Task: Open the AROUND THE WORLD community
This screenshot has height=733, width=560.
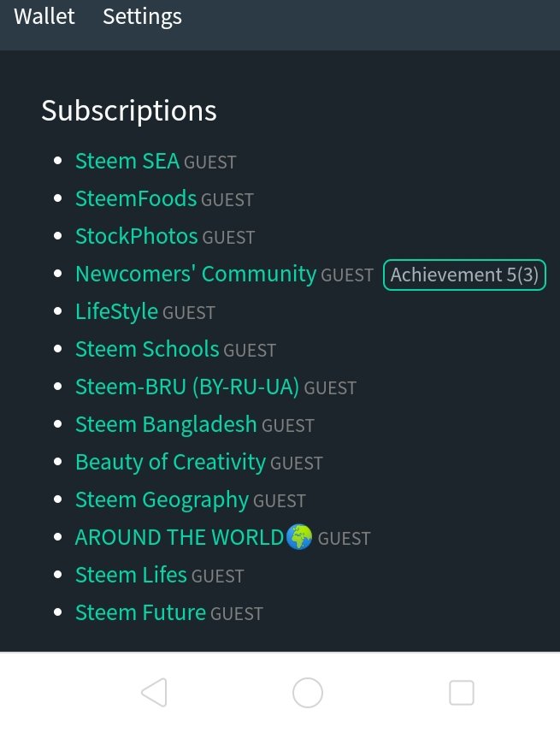Action: [x=179, y=538]
